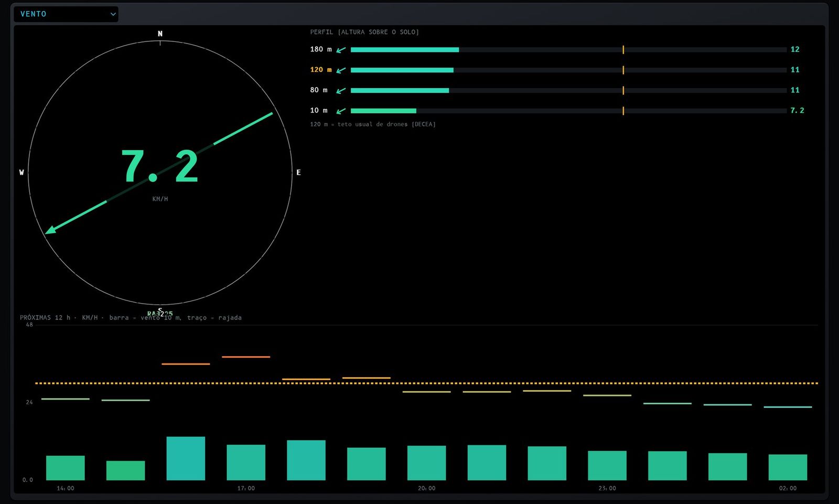This screenshot has height=504, width=839.
Task: Click the orange threshold tick in the 180 m row
Action: click(623, 50)
